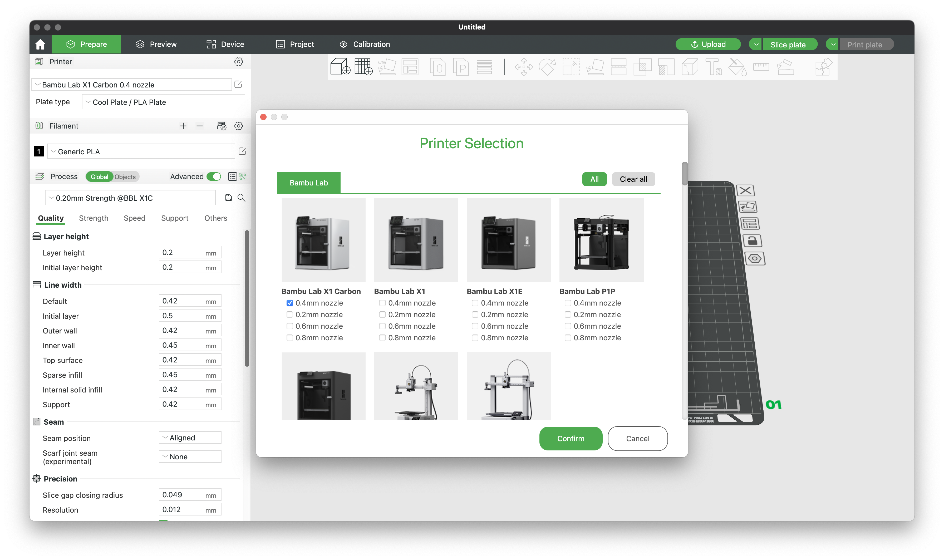Uncheck 0.4mm nozzle under Bambu Lab X1 Carbon

(289, 303)
